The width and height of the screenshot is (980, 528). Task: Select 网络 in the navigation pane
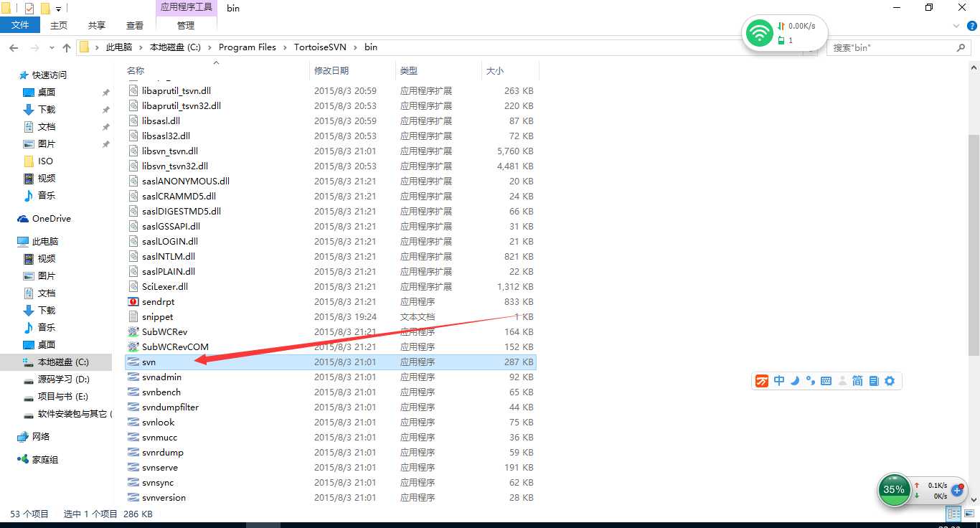(x=41, y=436)
